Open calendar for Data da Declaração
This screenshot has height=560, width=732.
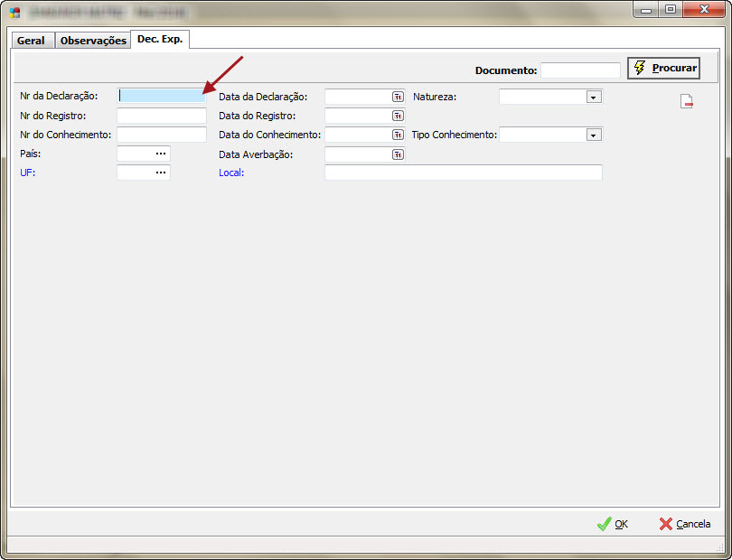[397, 97]
